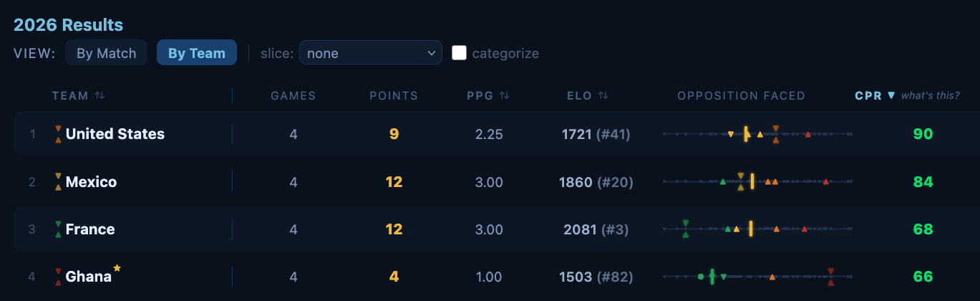Click the red triangle marker on Mexico's opposition strip

tap(826, 182)
